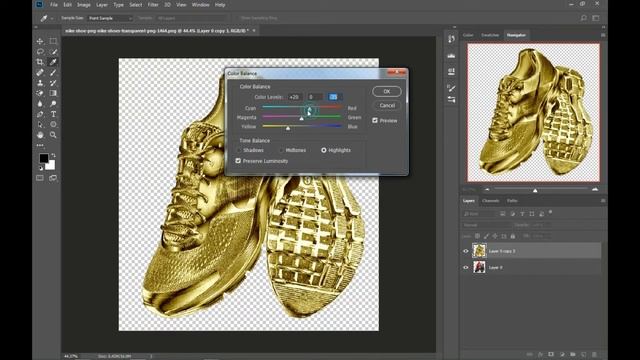This screenshot has width=640, height=360.
Task: Select the Clone Stamp tool
Action: click(x=40, y=83)
